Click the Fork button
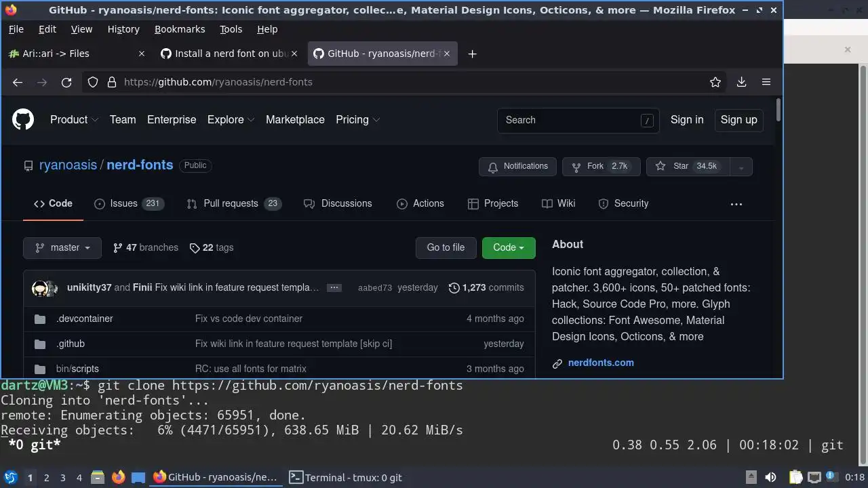868x488 pixels. pyautogui.click(x=601, y=167)
